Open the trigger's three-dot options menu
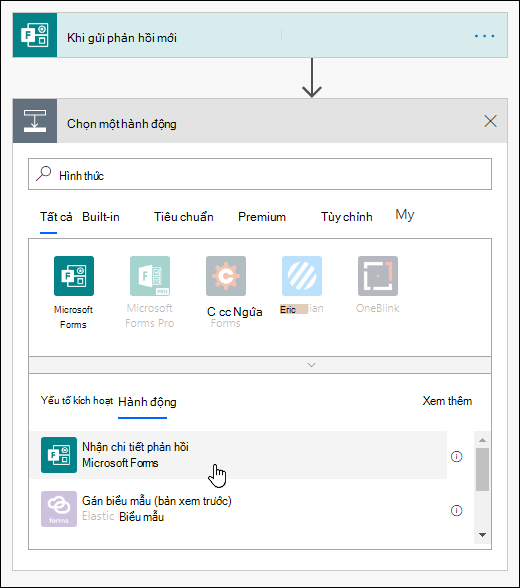This screenshot has width=520, height=588. 484,36
